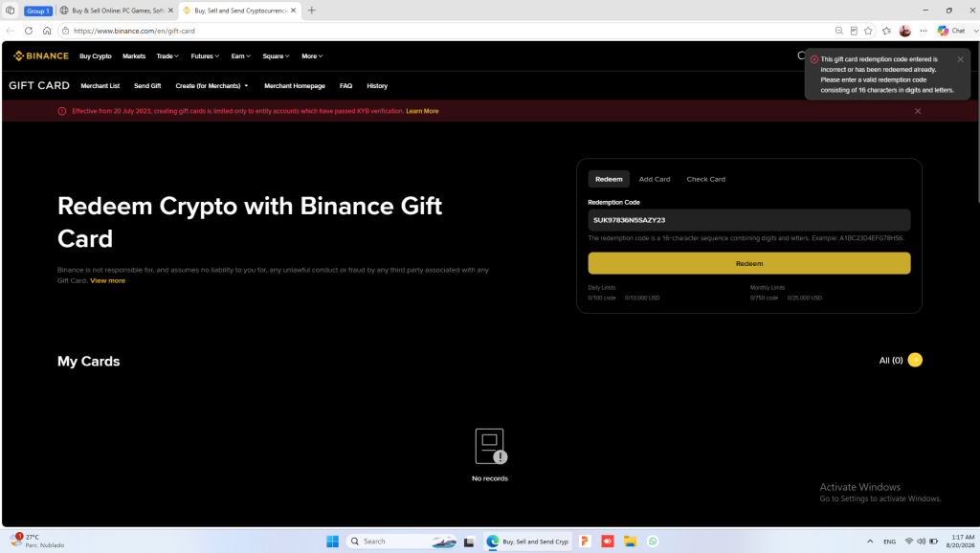
Task: Close the Binance gift card browser tab
Action: pos(293,11)
